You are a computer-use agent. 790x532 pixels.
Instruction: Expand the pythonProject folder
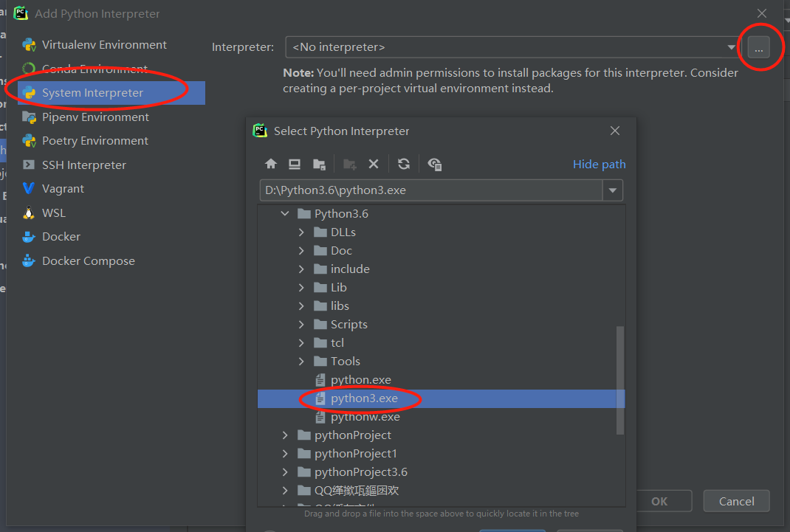point(285,435)
